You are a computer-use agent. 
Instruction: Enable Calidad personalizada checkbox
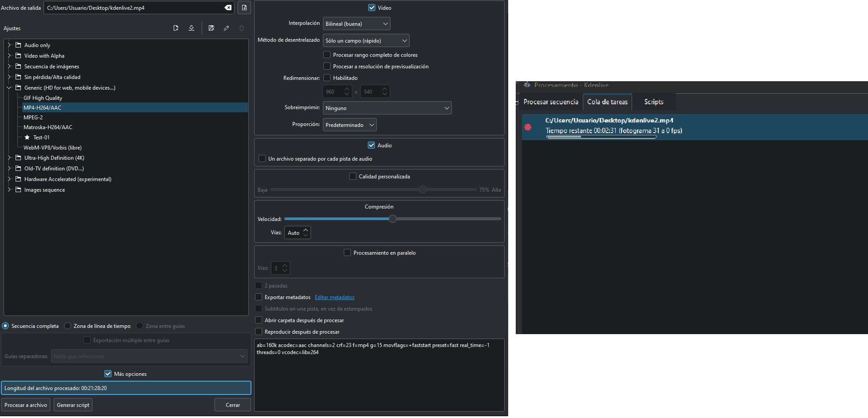pos(353,176)
